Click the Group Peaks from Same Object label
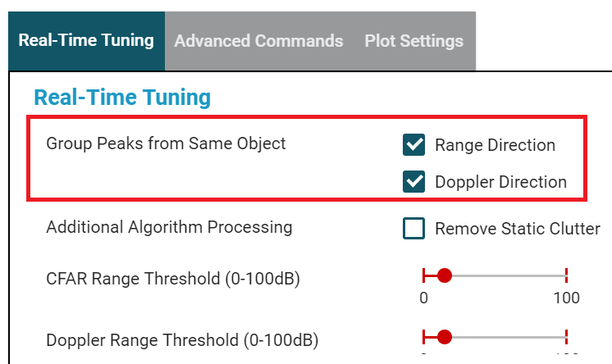612x364 pixels. point(166,143)
